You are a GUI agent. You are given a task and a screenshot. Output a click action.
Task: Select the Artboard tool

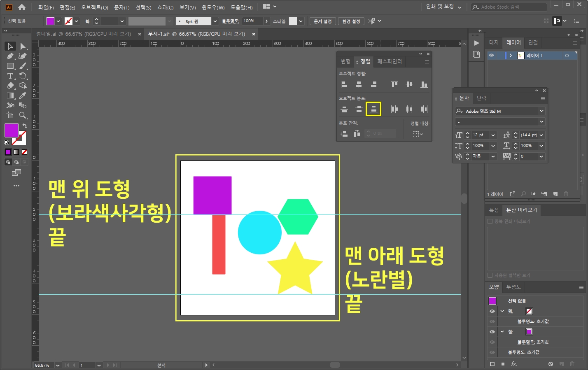pos(10,115)
